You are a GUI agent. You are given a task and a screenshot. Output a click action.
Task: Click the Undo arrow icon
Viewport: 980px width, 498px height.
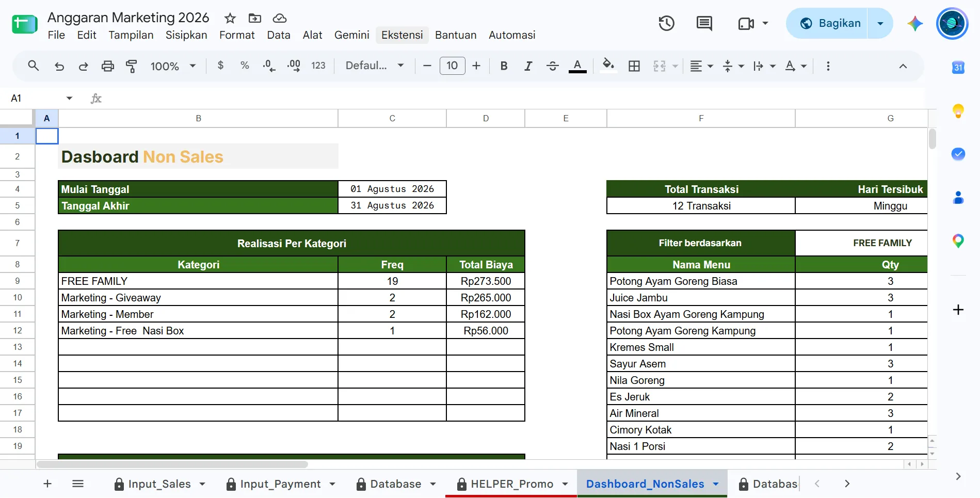59,66
